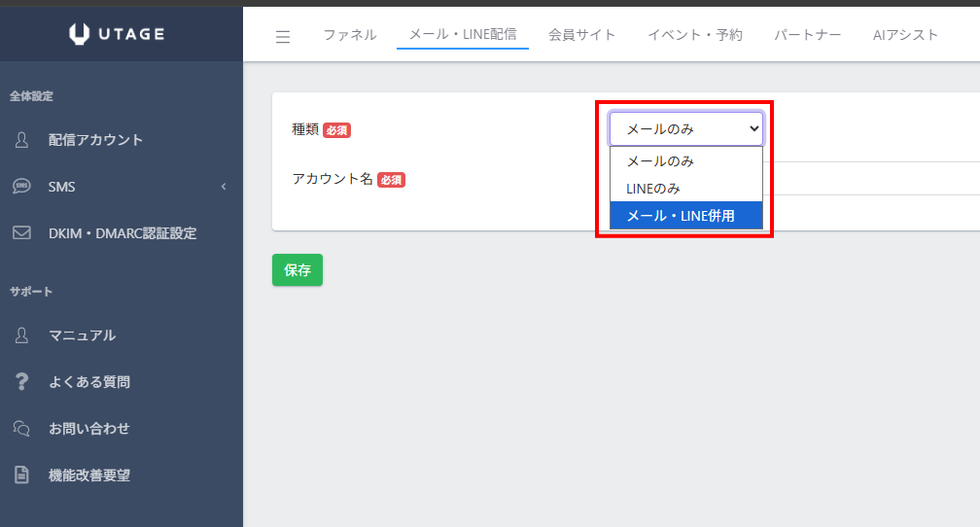Open the 会員サイト tab

(581, 35)
